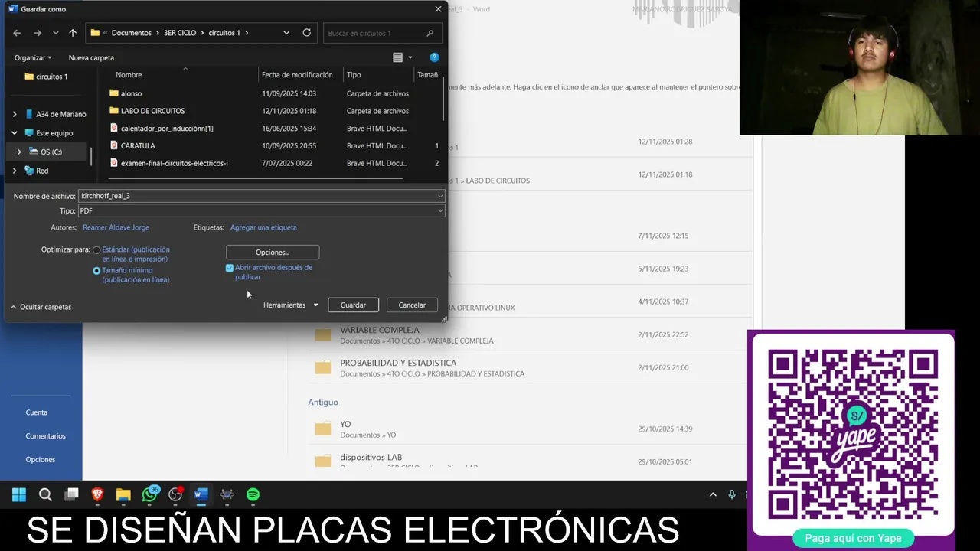This screenshot has width=980, height=551.
Task: Click 'Agregar una etiqueta' link
Action: pos(263,227)
